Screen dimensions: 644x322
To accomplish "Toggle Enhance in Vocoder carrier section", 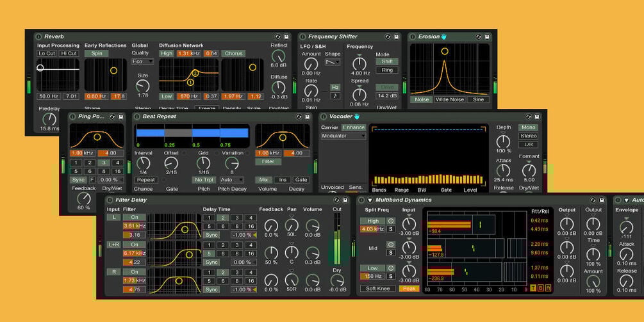I will pyautogui.click(x=354, y=127).
